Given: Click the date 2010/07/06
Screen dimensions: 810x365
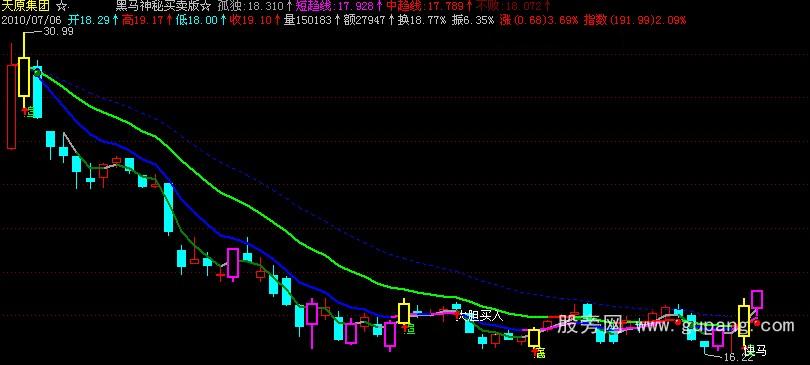Looking at the screenshot, I should coord(32,21).
